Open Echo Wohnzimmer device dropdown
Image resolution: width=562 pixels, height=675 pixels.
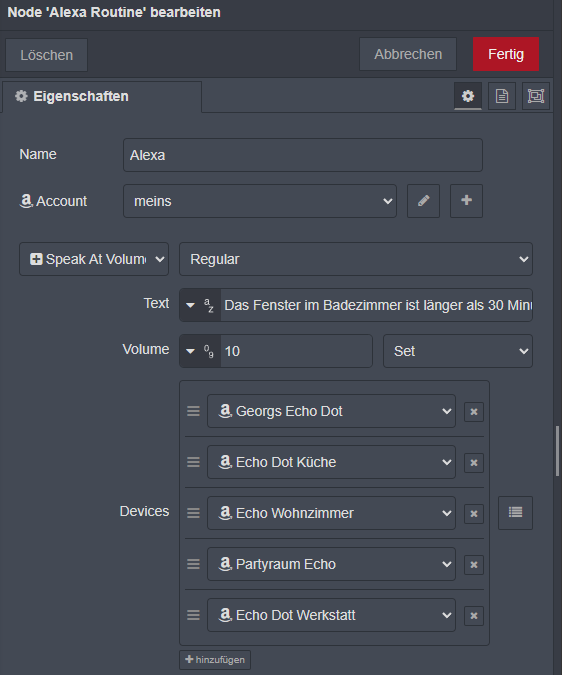[x=331, y=513]
